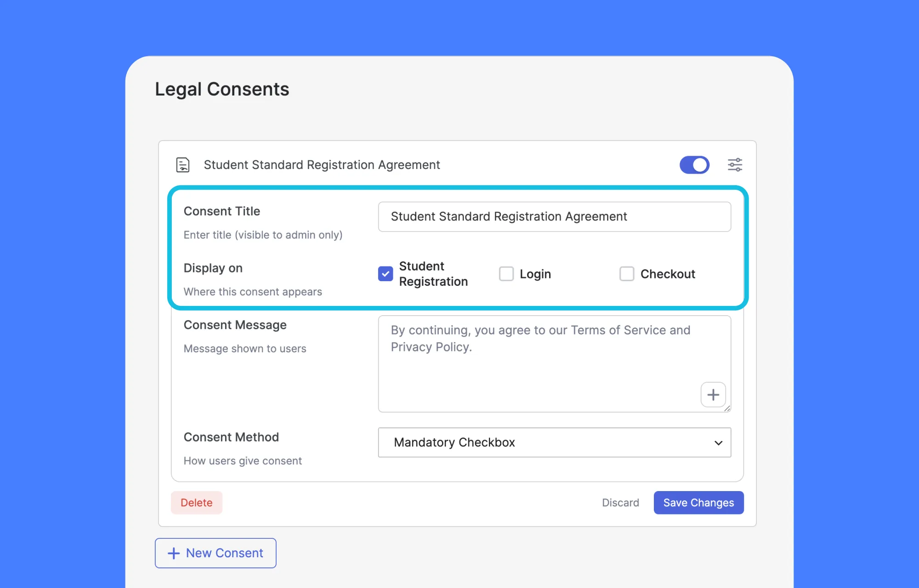This screenshot has height=588, width=919.
Task: Check the Login display checkbox
Action: point(506,274)
